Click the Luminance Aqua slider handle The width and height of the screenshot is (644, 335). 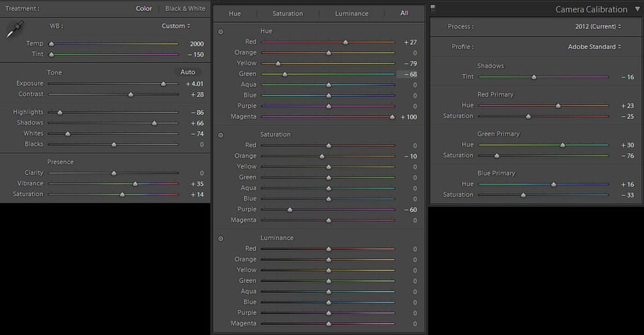(329, 292)
